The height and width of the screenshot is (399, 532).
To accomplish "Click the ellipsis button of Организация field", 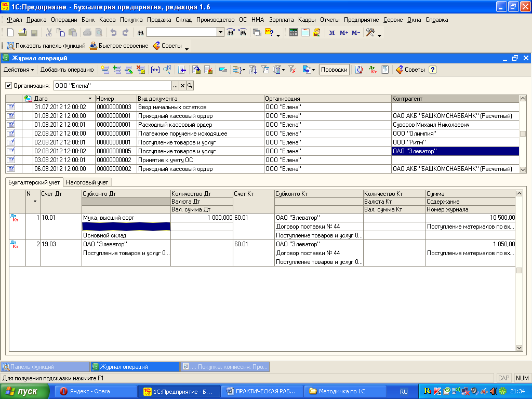I will point(175,86).
